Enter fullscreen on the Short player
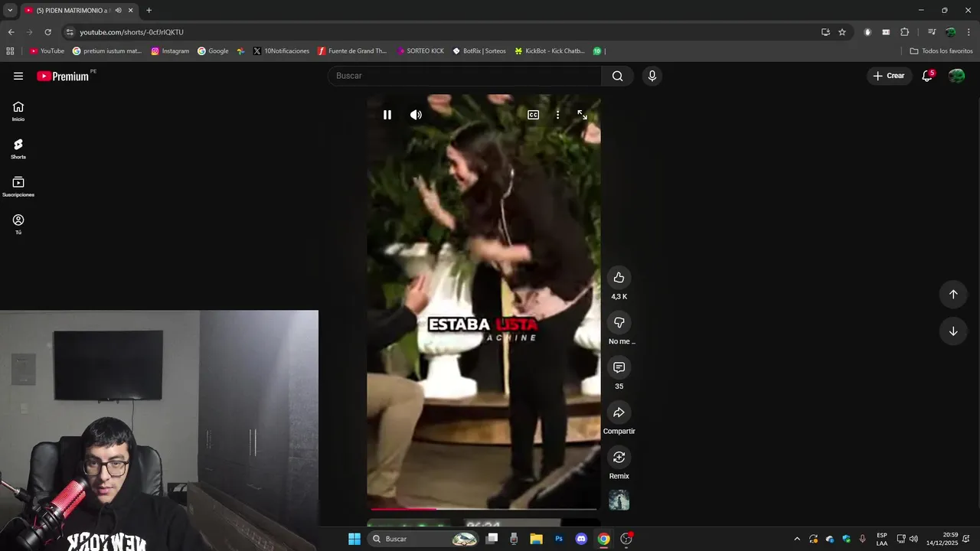Image resolution: width=980 pixels, height=551 pixels. [x=583, y=115]
